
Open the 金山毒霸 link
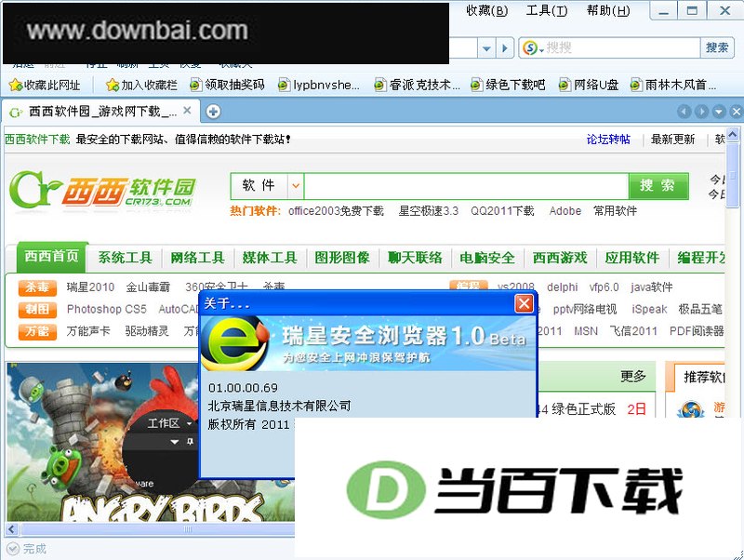[x=148, y=287]
